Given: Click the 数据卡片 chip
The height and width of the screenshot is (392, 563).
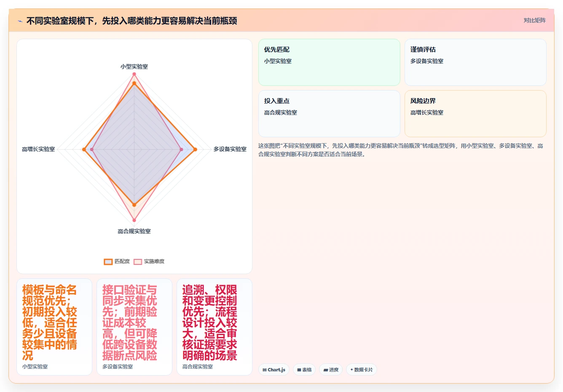Looking at the screenshot, I should [x=362, y=370].
